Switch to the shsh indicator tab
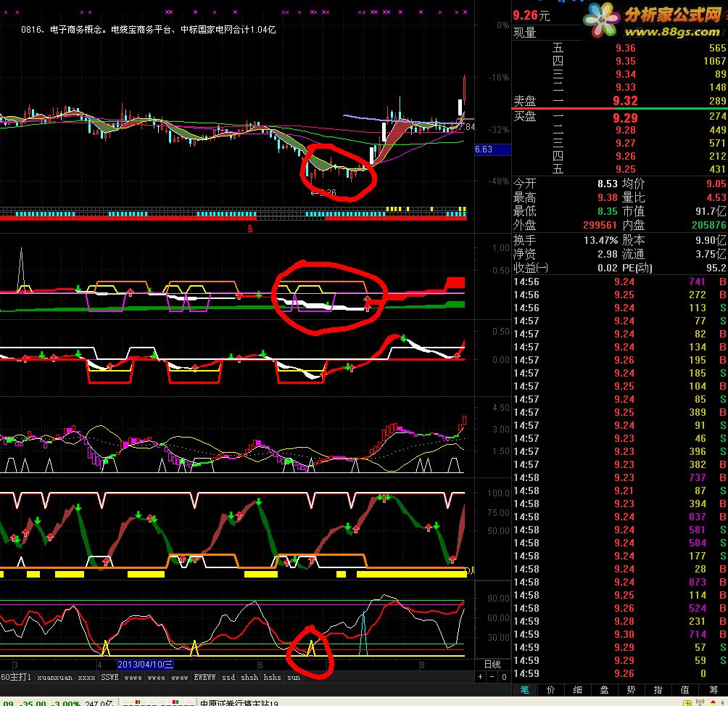Image resolution: width=728 pixels, height=706 pixels. pos(249,677)
